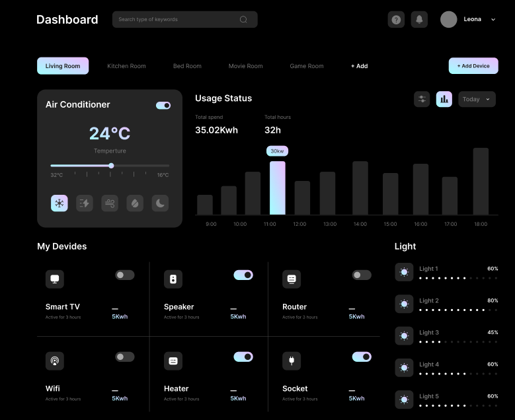Expand the Today period dropdown
The image size is (515, 420).
tap(477, 99)
